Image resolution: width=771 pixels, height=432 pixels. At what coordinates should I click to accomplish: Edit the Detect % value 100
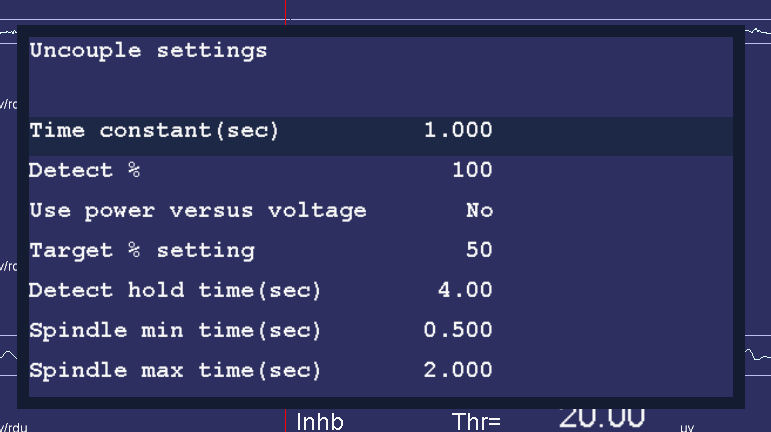click(x=472, y=171)
